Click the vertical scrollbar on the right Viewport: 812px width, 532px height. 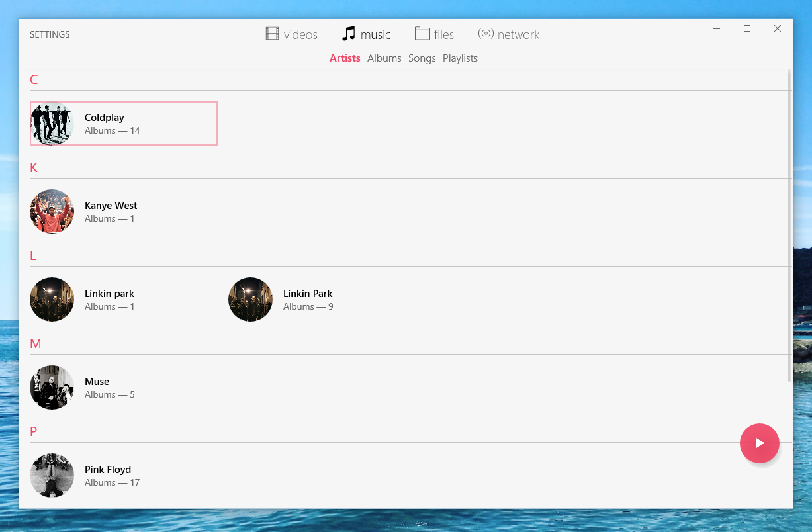pyautogui.click(x=789, y=225)
